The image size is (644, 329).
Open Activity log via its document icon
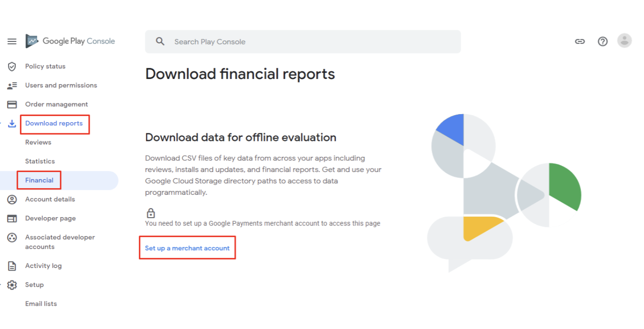click(12, 266)
